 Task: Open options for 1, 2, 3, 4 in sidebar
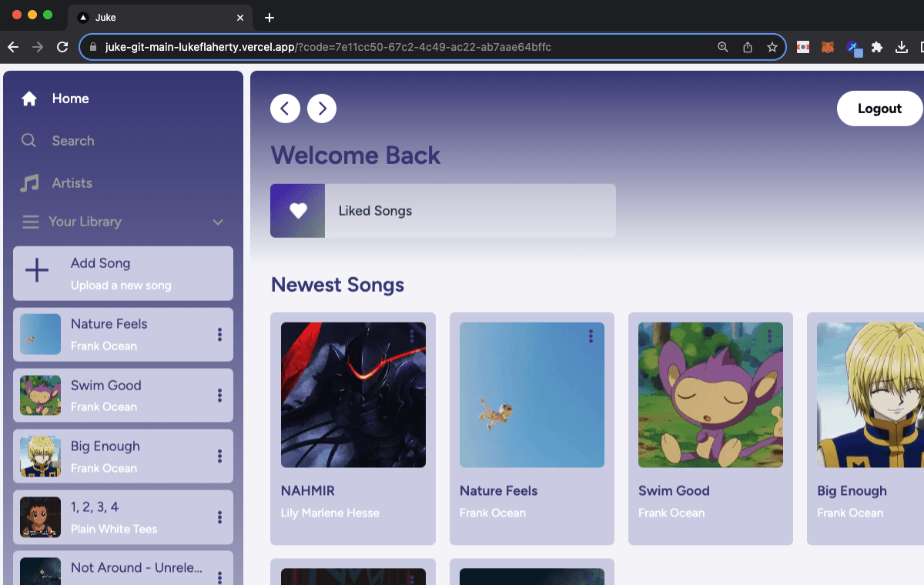click(219, 516)
